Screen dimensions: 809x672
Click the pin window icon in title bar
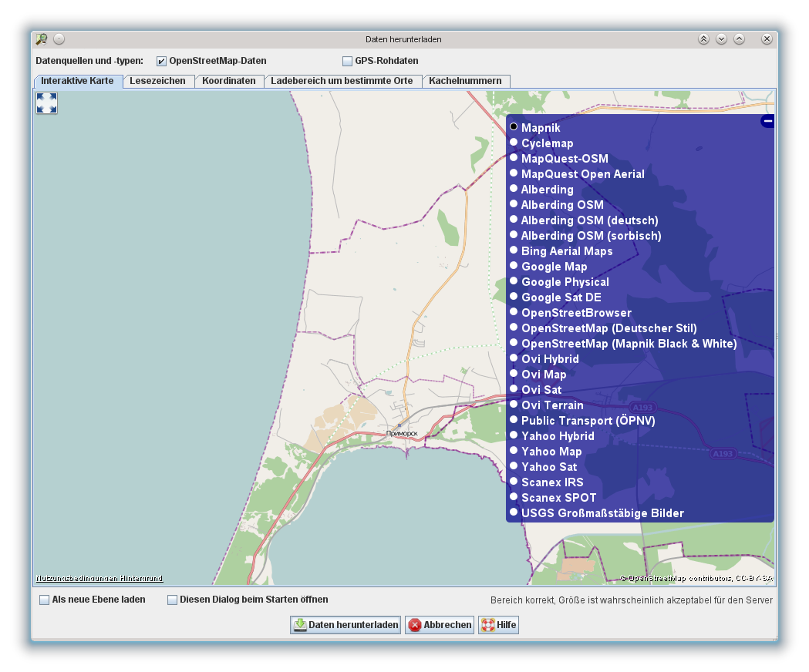(x=59, y=39)
